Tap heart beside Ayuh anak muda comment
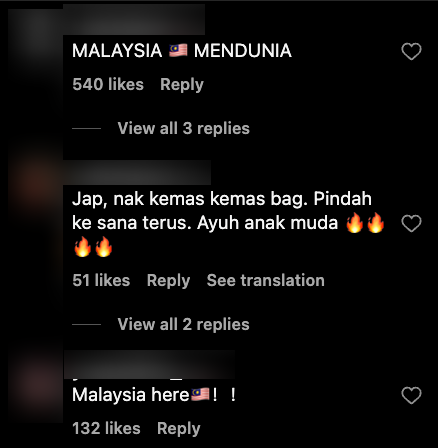 (x=411, y=223)
